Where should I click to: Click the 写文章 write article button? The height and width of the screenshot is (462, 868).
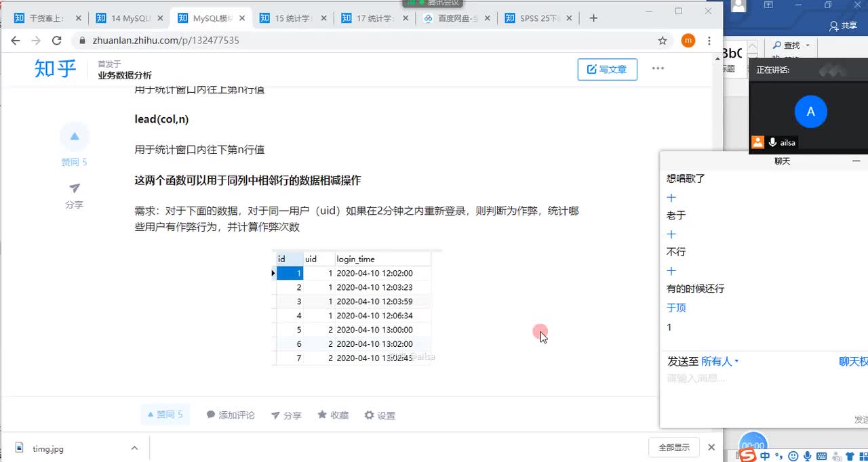(607, 69)
